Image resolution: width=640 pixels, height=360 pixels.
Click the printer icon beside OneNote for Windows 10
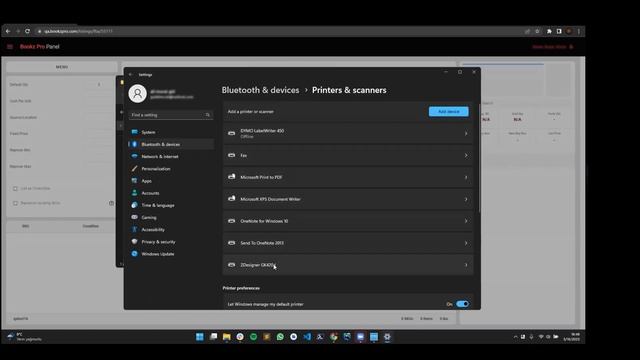pos(231,221)
